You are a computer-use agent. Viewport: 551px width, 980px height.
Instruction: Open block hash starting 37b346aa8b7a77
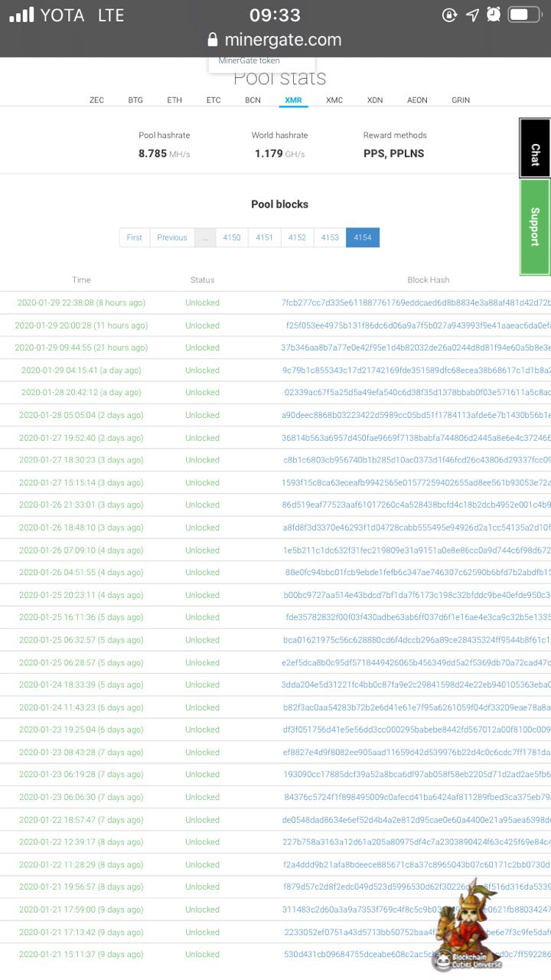[416, 348]
